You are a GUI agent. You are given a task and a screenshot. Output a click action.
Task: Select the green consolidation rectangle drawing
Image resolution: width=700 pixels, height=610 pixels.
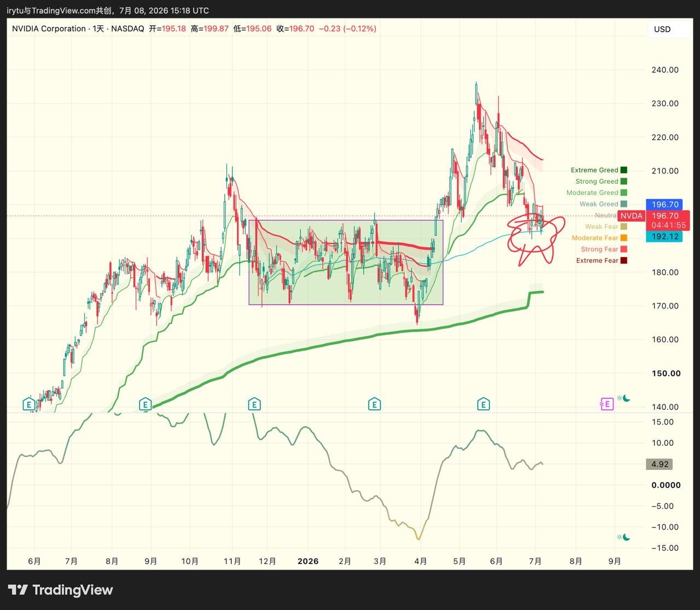tap(346, 262)
